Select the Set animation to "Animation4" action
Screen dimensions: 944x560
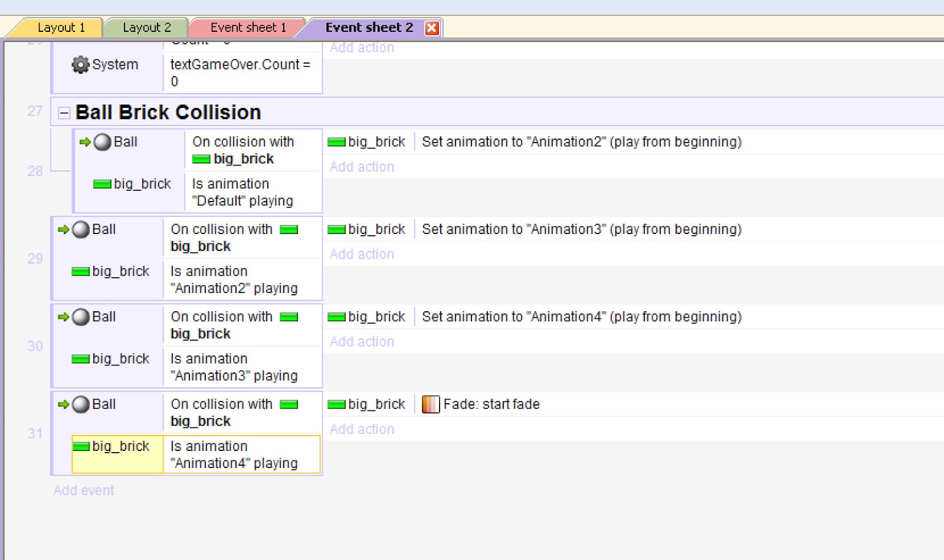[x=582, y=317]
